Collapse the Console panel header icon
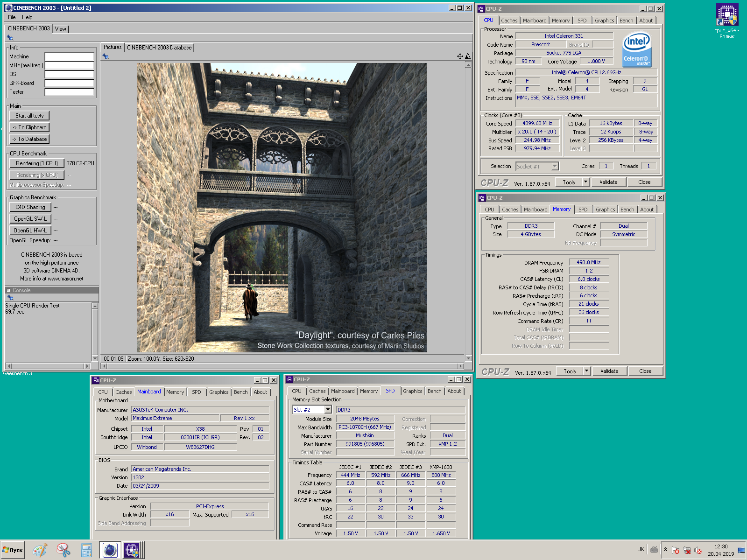This screenshot has height=560, width=747. pyautogui.click(x=8, y=290)
